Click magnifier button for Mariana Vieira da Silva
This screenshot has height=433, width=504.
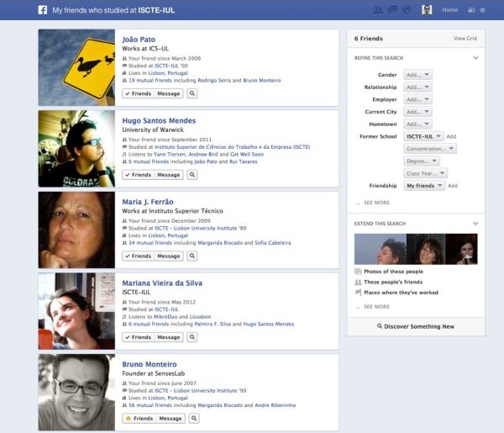192,337
